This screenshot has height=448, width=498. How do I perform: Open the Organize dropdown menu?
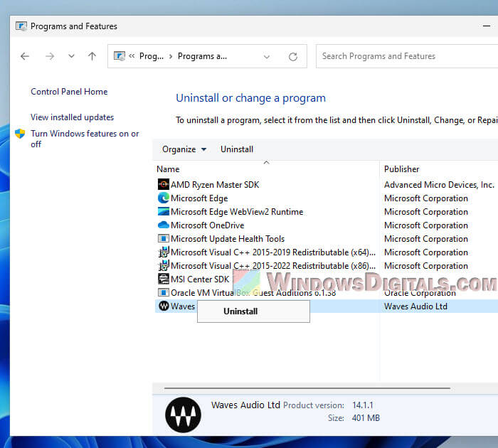point(184,149)
